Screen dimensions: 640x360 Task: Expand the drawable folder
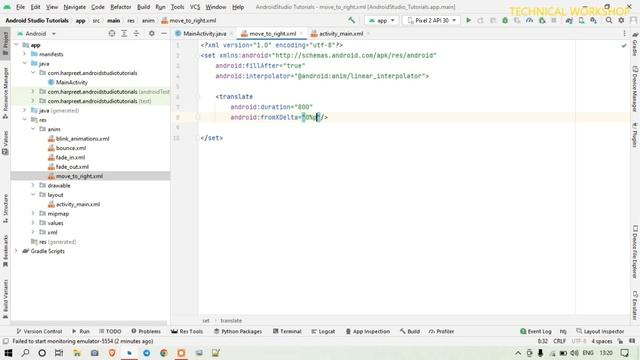[33, 185]
